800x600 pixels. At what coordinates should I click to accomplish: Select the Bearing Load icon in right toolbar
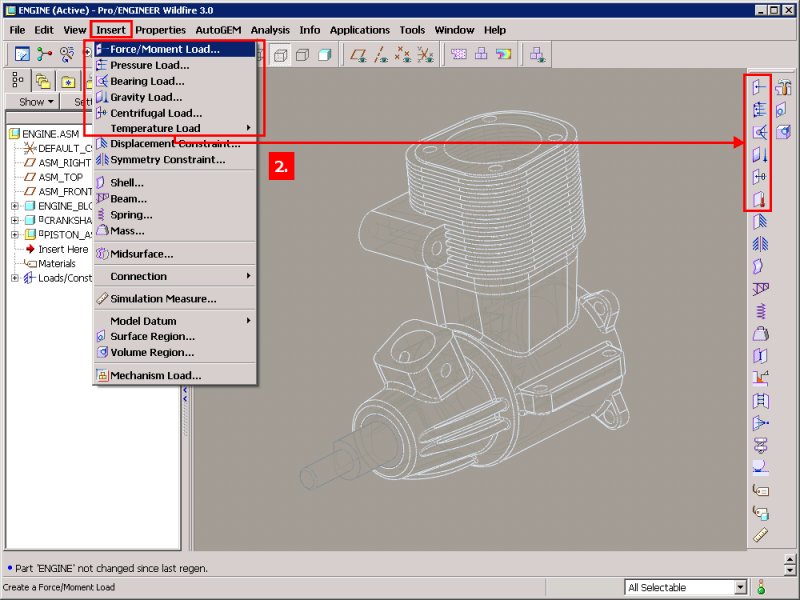coord(759,132)
